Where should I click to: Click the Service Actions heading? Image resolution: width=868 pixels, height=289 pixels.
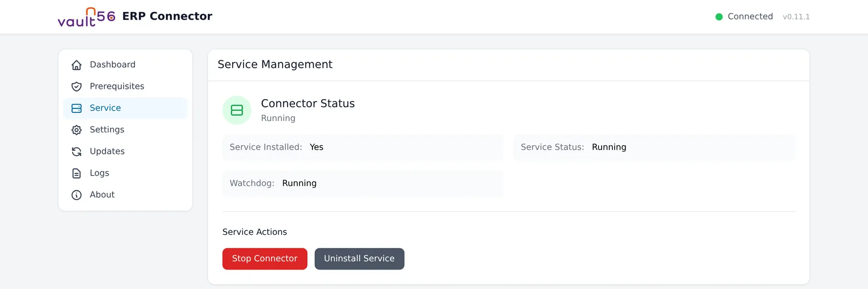coord(254,232)
